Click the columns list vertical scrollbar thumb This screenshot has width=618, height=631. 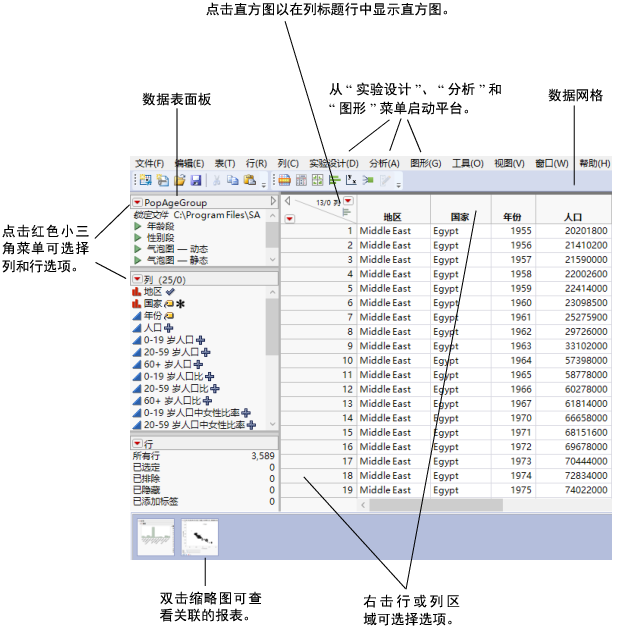(x=272, y=327)
